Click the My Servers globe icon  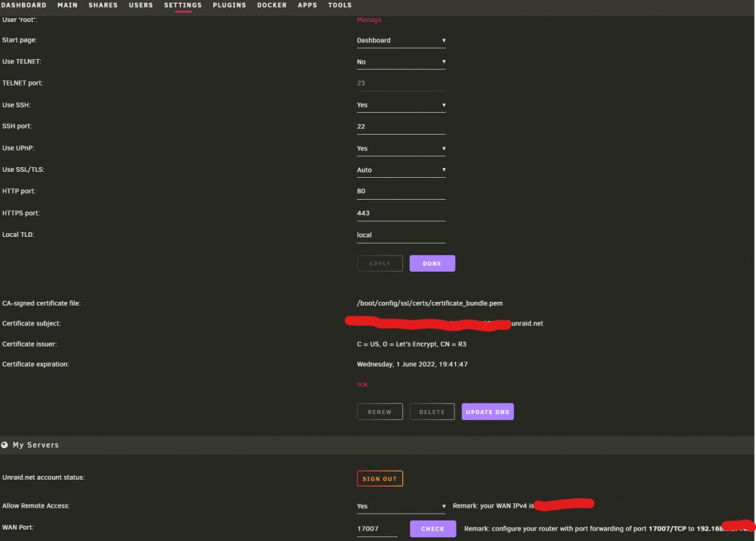click(x=5, y=445)
